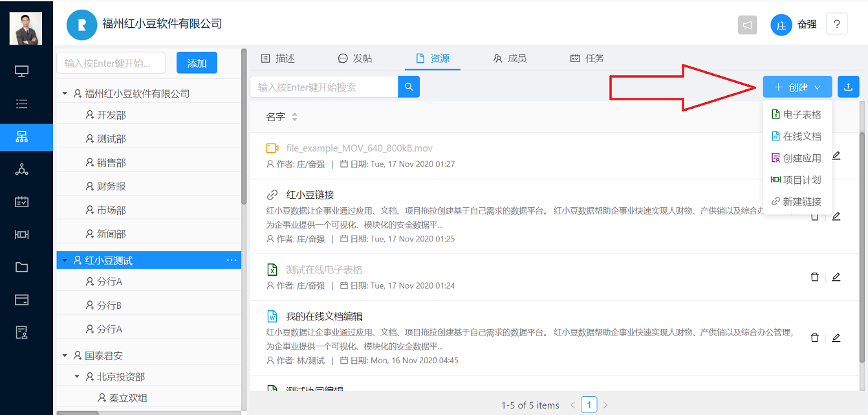Choose 项目计划 from the create menu
Image resolution: width=868 pixels, height=415 pixels.
[797, 180]
